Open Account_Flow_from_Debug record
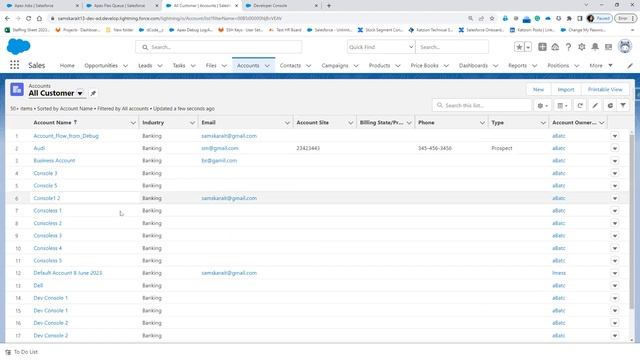The height and width of the screenshot is (360, 640). click(x=66, y=136)
